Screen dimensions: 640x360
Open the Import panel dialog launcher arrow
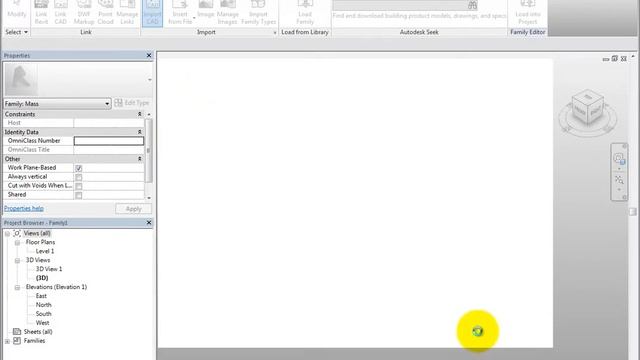(275, 32)
